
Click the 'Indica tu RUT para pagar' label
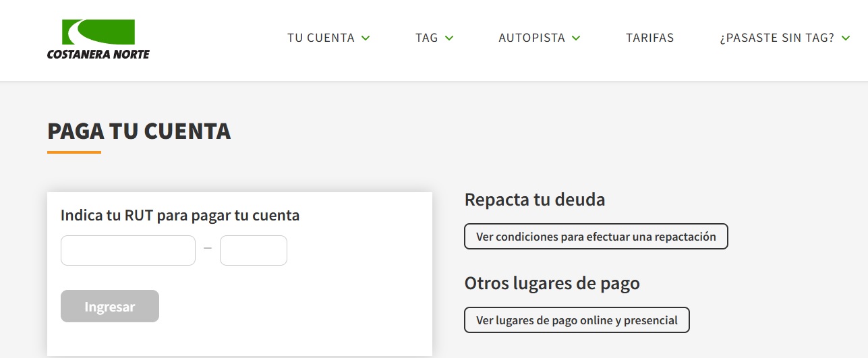tap(180, 215)
